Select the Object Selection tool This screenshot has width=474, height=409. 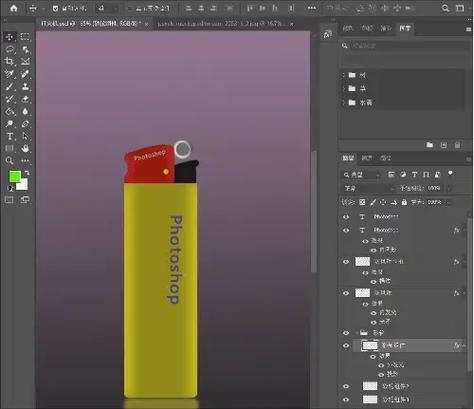(25, 49)
